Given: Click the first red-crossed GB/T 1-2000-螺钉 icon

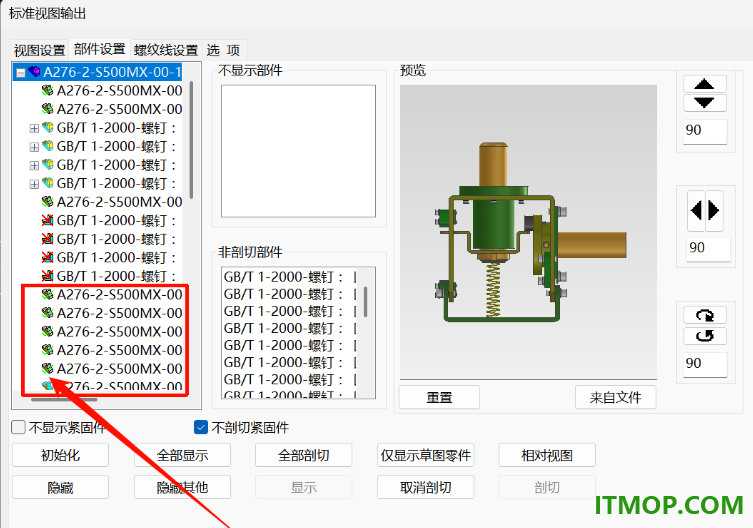Looking at the screenshot, I should [x=48, y=221].
